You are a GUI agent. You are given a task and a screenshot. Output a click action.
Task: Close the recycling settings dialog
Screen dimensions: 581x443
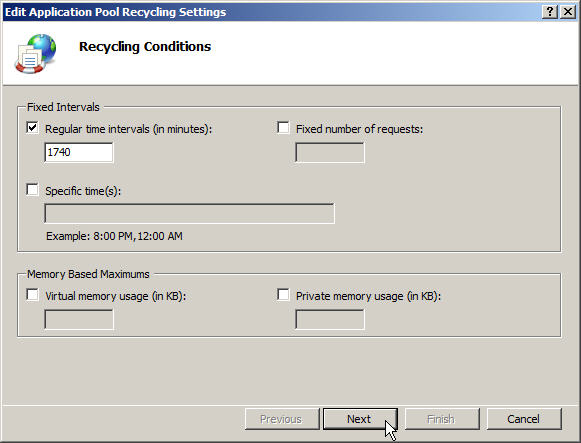(x=568, y=12)
